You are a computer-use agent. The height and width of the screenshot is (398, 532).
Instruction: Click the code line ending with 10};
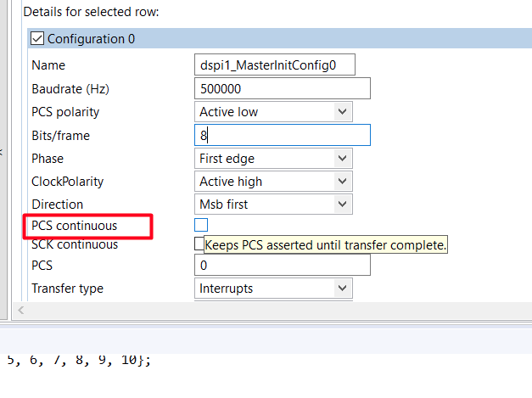(x=79, y=359)
